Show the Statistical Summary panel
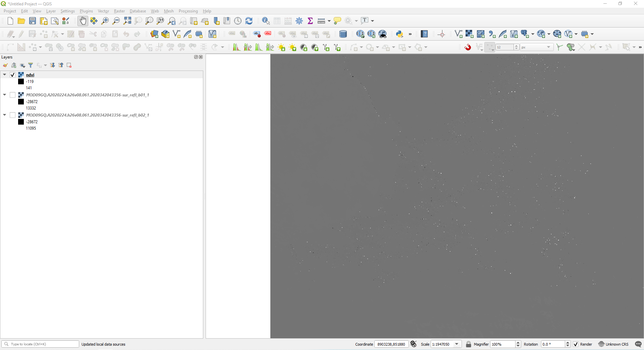The width and height of the screenshot is (644, 350). coord(310,20)
